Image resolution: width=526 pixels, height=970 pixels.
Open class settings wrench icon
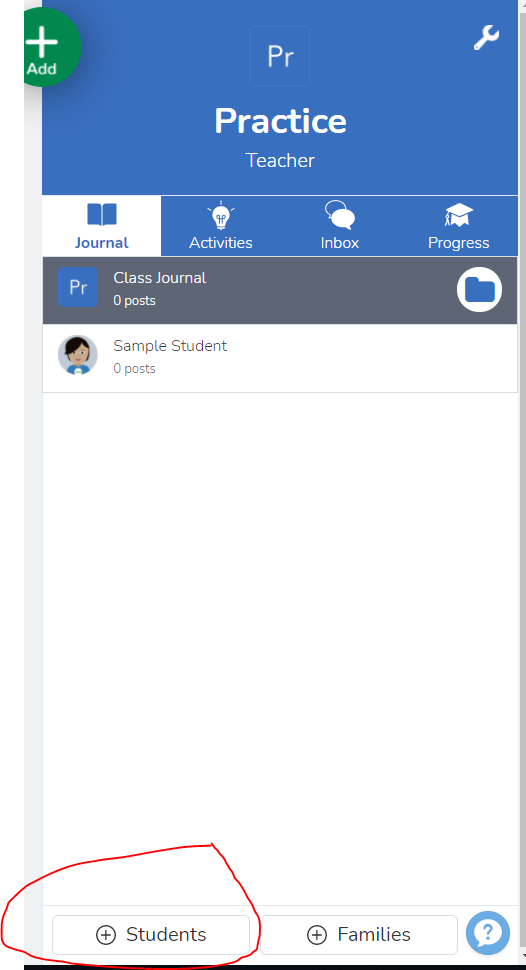pos(486,38)
